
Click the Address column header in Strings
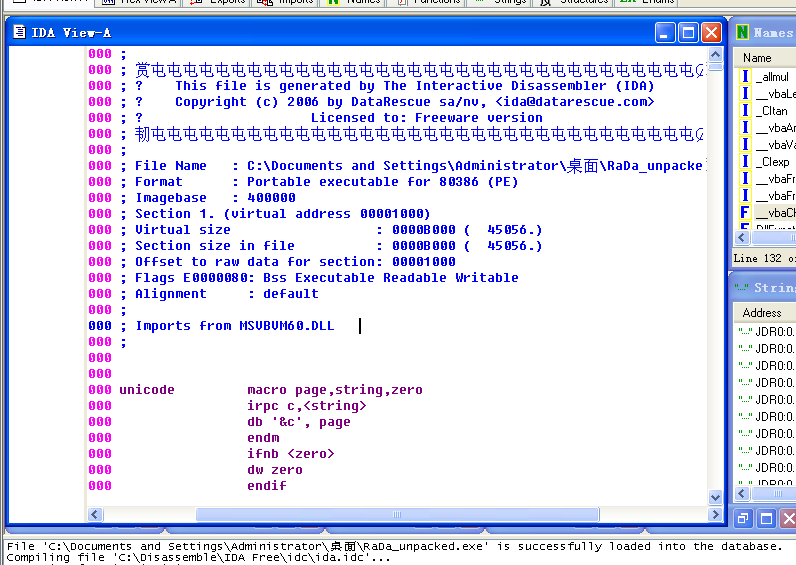pos(765,313)
